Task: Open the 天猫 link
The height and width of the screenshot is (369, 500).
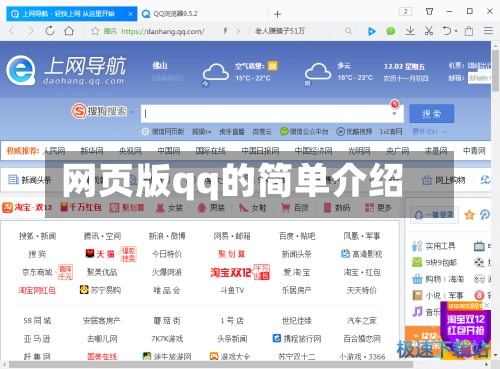Action: pos(101,254)
